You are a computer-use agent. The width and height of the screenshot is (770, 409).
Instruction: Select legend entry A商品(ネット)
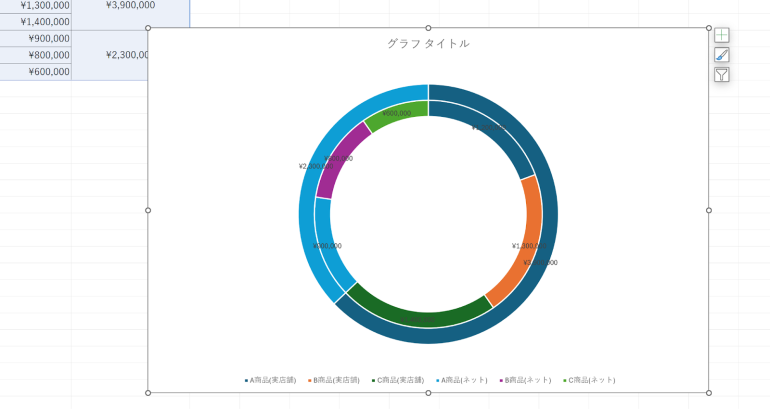click(x=461, y=380)
